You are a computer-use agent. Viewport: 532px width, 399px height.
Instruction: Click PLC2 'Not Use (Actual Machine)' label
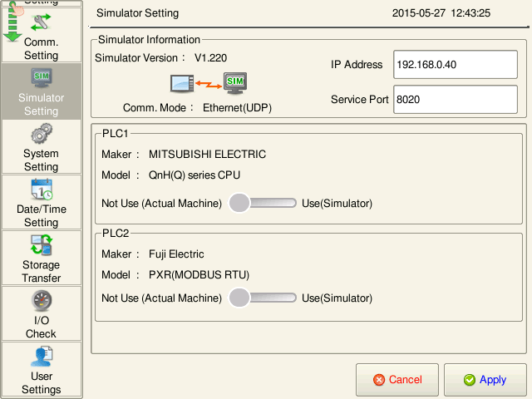coord(161,298)
